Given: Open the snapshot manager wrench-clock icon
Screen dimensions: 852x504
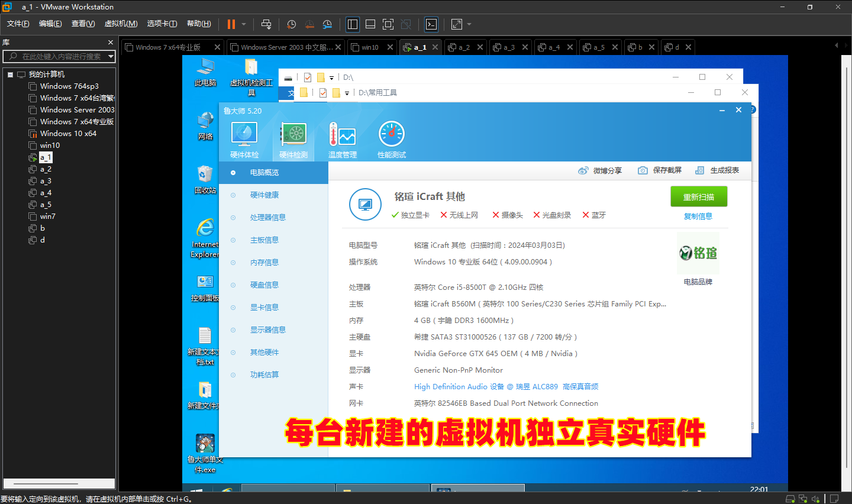Looking at the screenshot, I should click(327, 24).
